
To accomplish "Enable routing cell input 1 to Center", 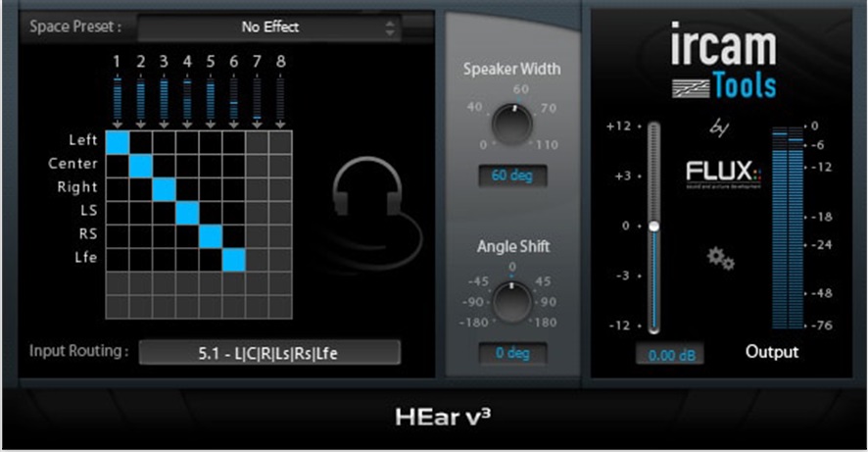I will pos(118,166).
